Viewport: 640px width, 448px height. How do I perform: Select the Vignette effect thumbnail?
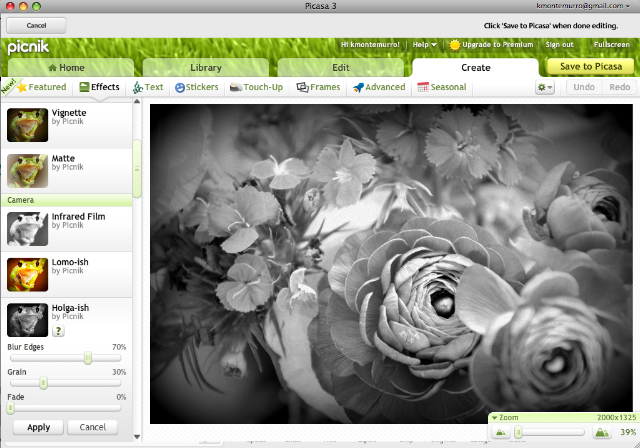coord(27,125)
